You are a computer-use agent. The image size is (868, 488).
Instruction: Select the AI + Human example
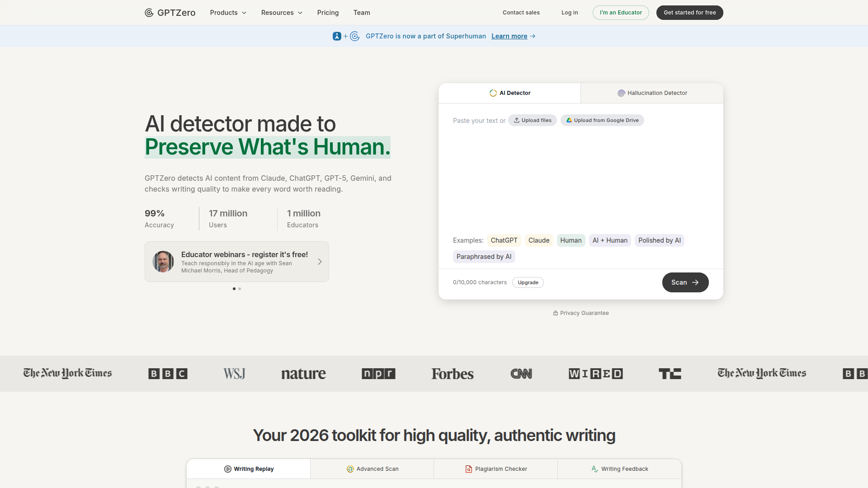[x=610, y=240]
